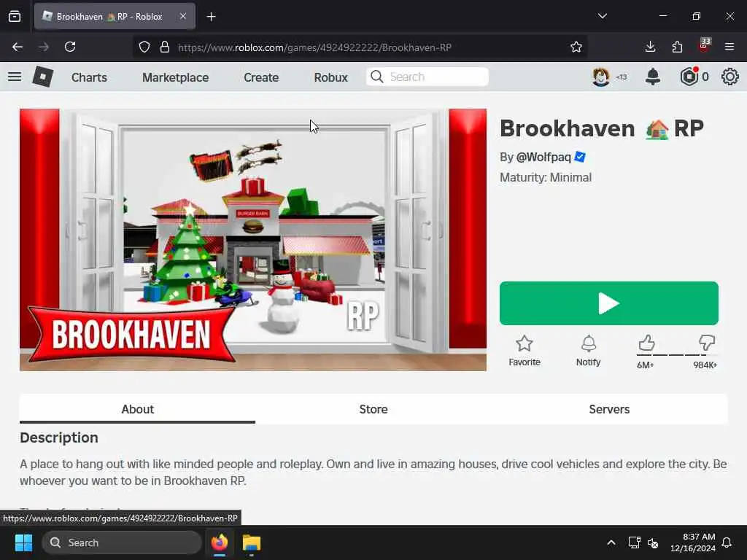Click the browser forward arrow
The width and height of the screenshot is (747, 560).
pyautogui.click(x=44, y=47)
